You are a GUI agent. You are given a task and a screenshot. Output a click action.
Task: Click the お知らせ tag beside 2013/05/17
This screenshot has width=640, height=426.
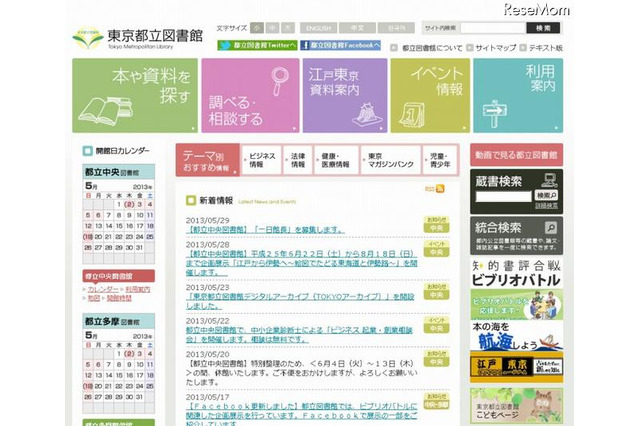coord(436,401)
